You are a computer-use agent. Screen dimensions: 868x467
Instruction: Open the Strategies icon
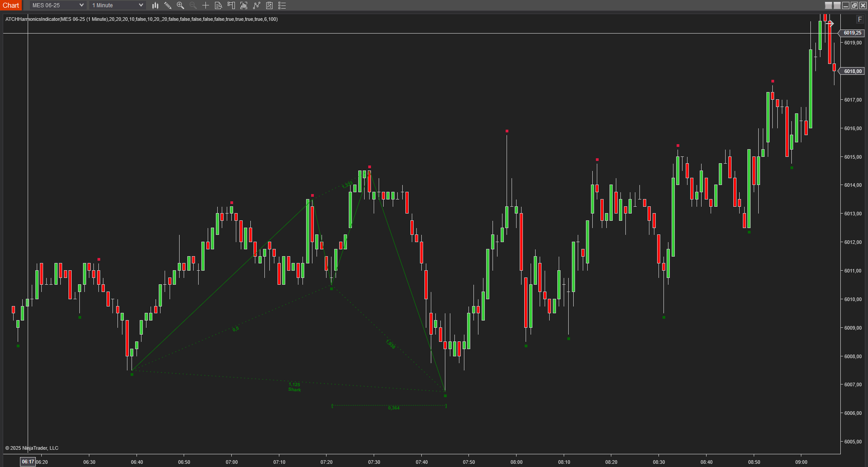click(x=269, y=5)
